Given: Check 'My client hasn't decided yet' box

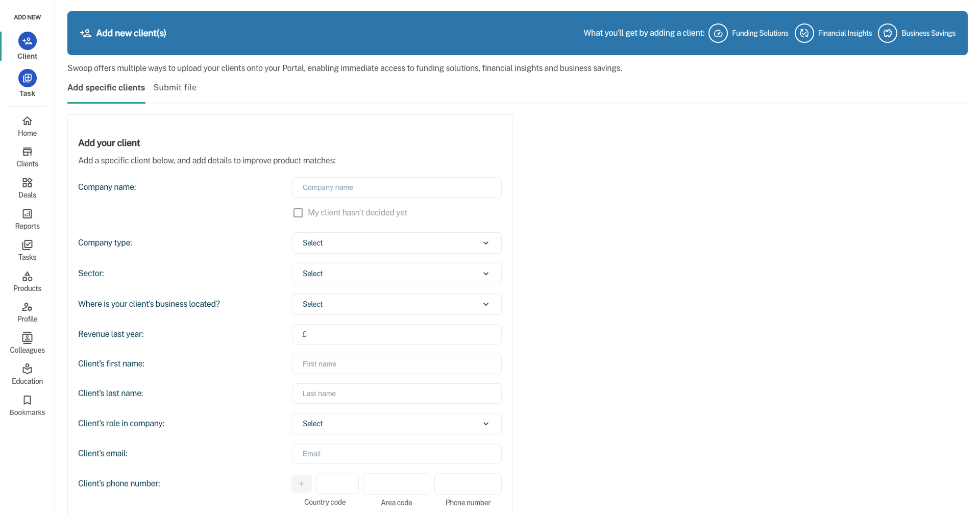Looking at the screenshot, I should pos(298,213).
